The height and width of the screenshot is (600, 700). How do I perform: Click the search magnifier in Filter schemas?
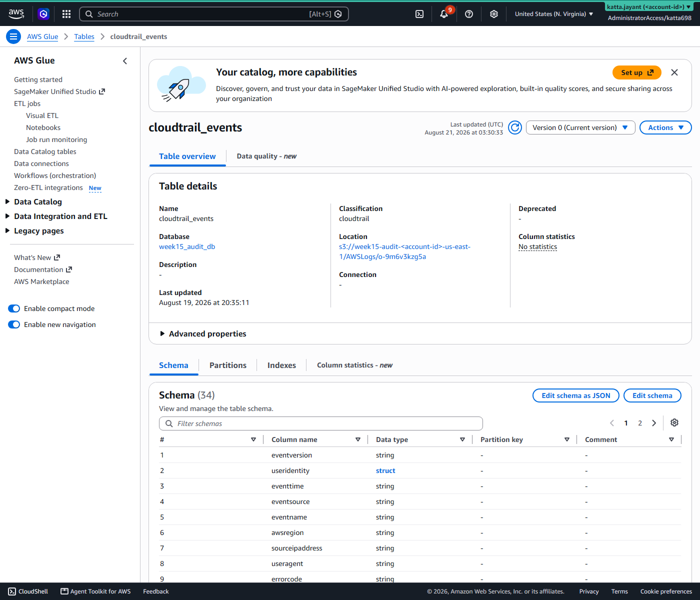(x=169, y=423)
